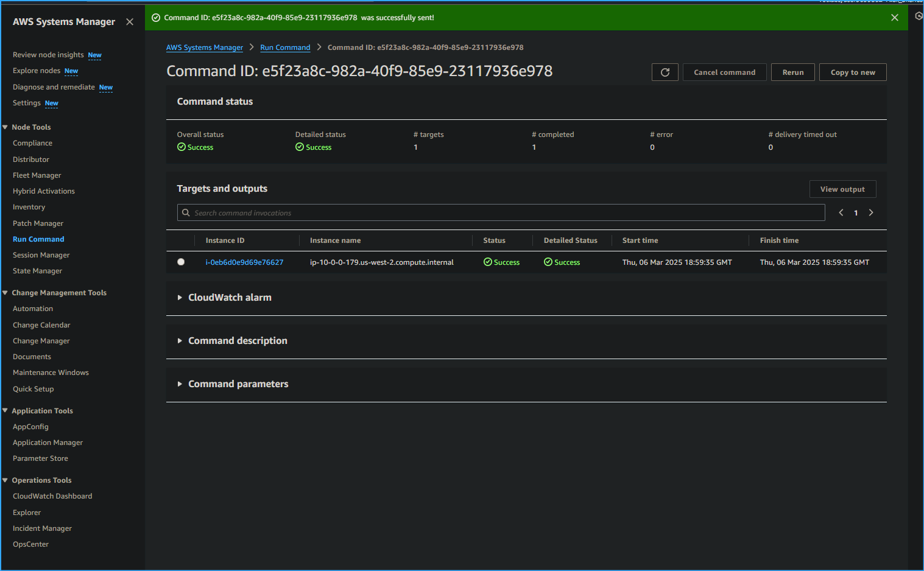The image size is (924, 571).
Task: Click the refresh icon near Cancel command
Action: point(665,72)
